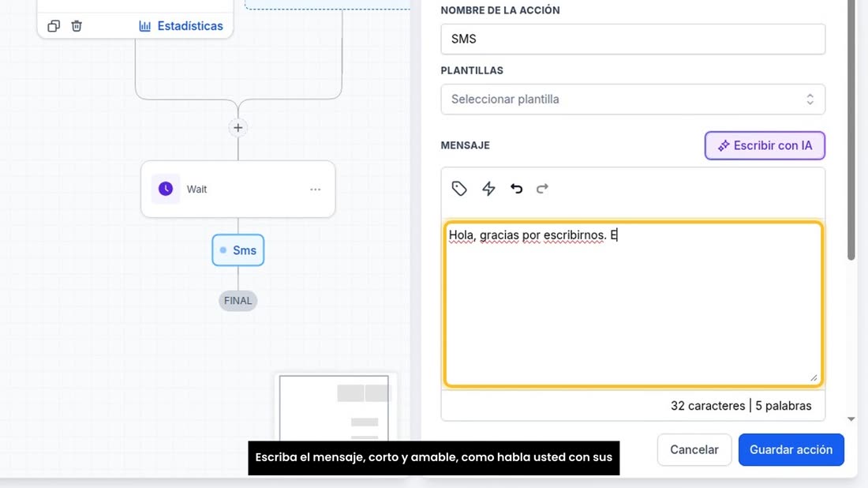Undo the last message edit

517,189
